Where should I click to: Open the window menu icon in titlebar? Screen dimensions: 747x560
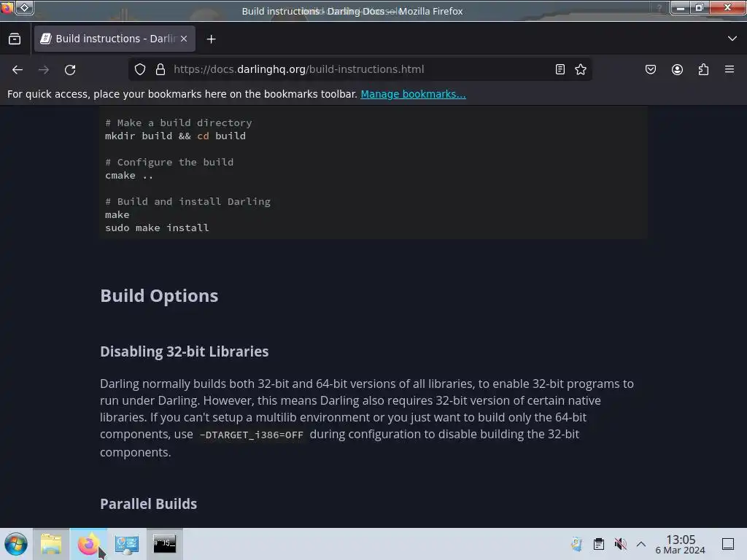coord(7,7)
